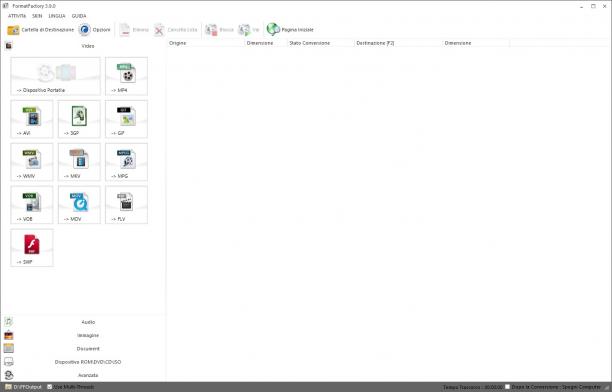Viewport: 612px width, 392px height.
Task: Select the MP4 conversion tile
Action: [126, 76]
